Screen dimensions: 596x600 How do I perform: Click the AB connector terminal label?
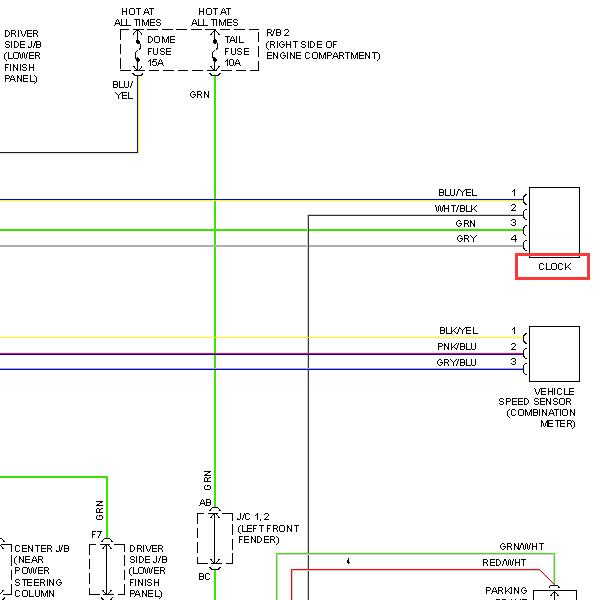coord(205,502)
